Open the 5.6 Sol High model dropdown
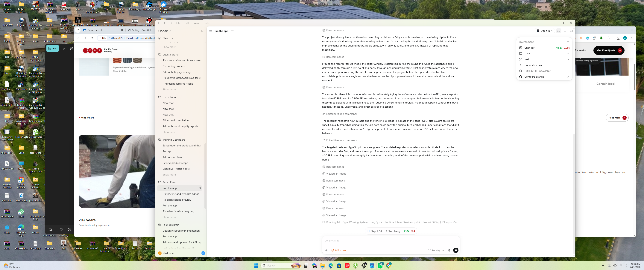This screenshot has height=270, width=644. 436,250
